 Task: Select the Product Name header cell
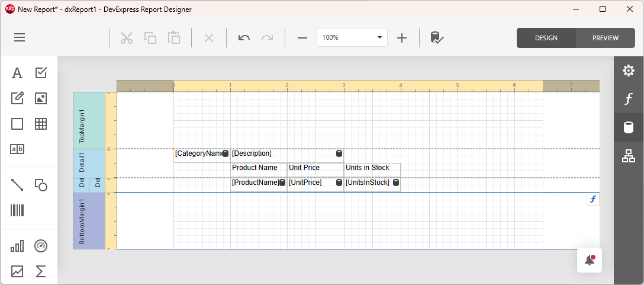(x=259, y=170)
